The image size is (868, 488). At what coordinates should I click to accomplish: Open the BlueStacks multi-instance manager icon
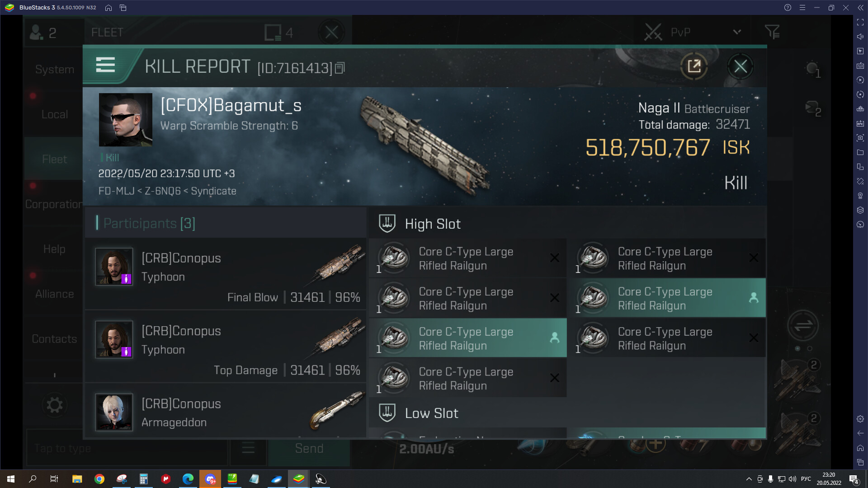point(123,8)
